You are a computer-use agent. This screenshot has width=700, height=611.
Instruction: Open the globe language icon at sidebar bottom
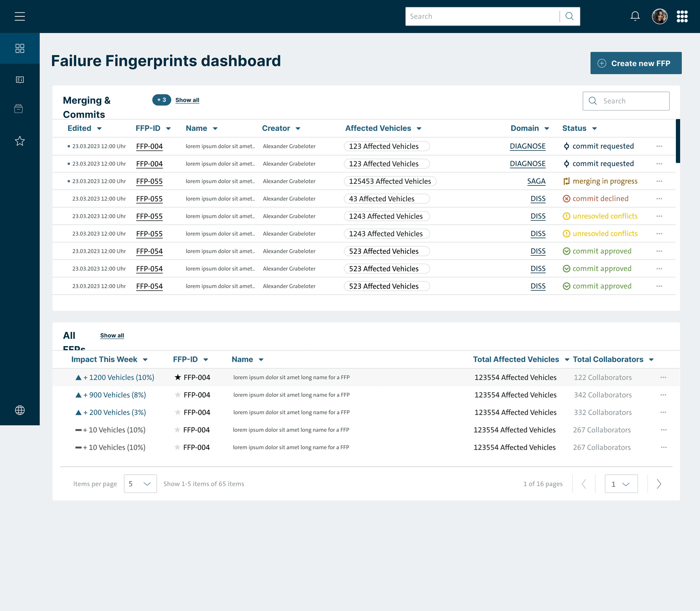(x=20, y=410)
